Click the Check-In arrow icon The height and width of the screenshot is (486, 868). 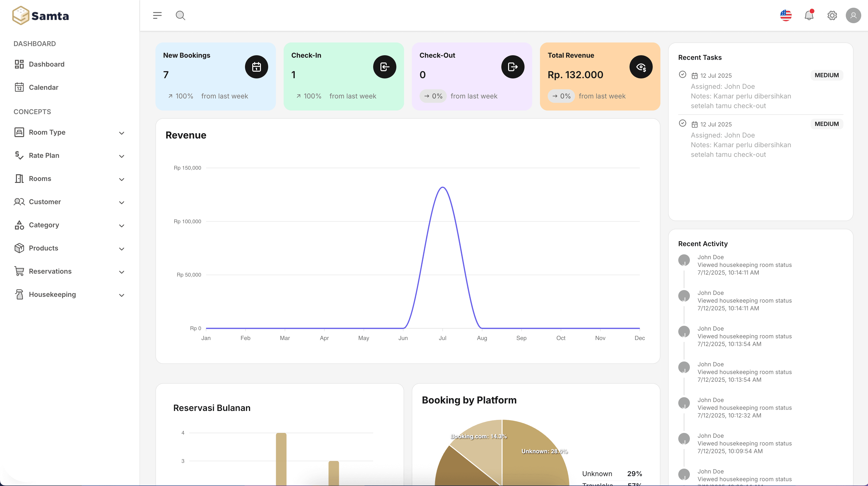[385, 67]
